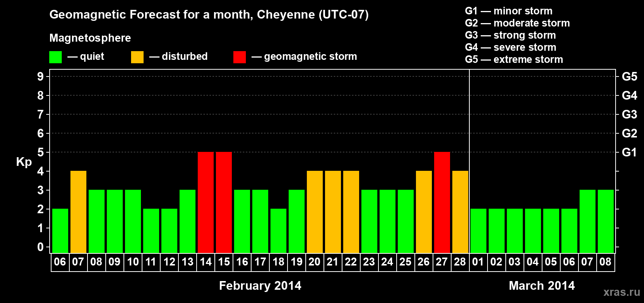Click the 'Kp' axis title
Image resolution: width=644 pixels, height=303 pixels.
point(24,162)
